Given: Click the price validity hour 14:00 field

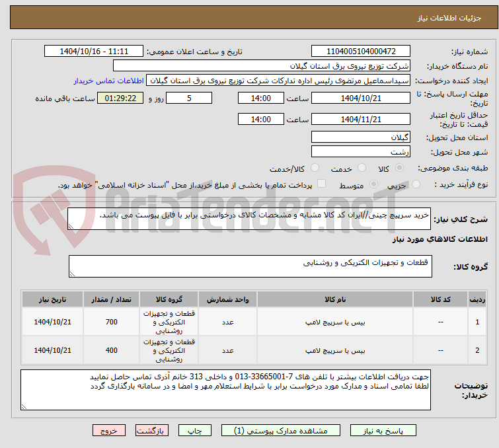Looking at the screenshot, I should coord(260,119).
